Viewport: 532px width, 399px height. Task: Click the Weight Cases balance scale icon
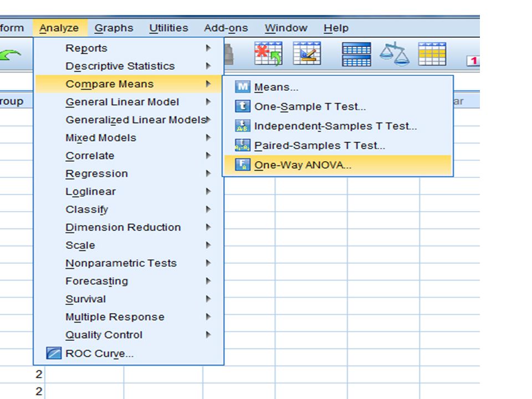pyautogui.click(x=394, y=54)
